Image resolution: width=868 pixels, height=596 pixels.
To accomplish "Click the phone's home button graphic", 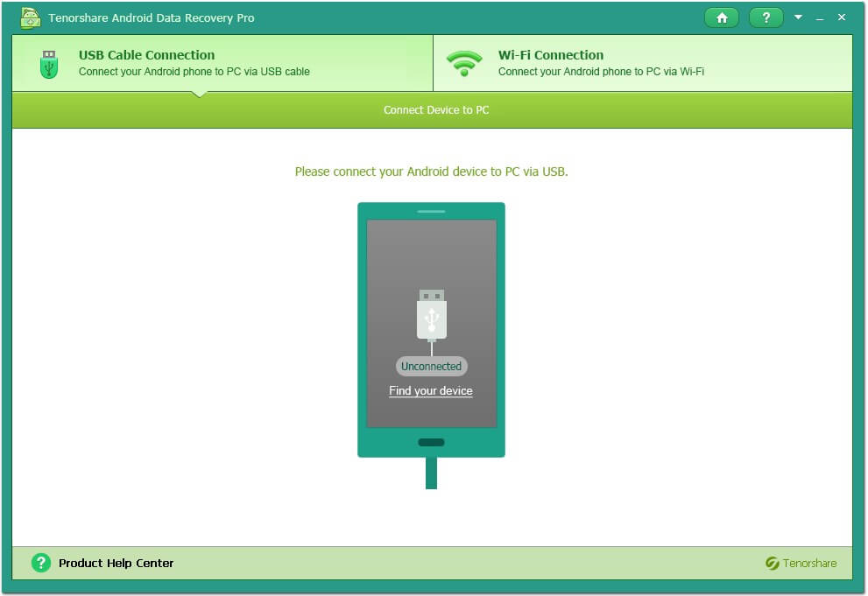I will tap(431, 442).
